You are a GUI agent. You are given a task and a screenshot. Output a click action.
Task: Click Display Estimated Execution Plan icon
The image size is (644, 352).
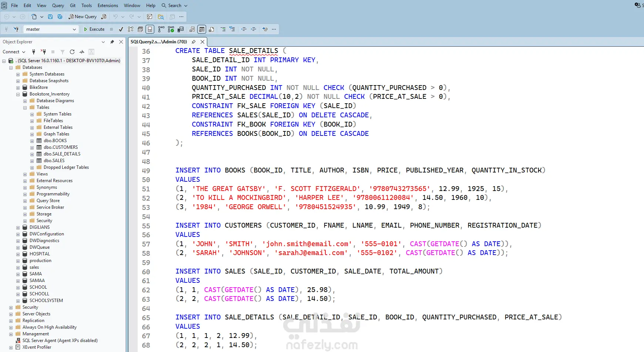(x=131, y=29)
